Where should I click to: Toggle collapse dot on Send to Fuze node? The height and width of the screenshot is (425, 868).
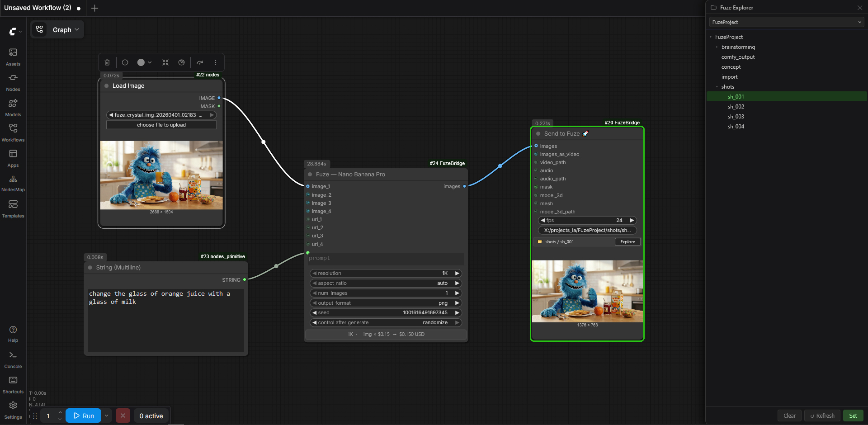pos(538,134)
